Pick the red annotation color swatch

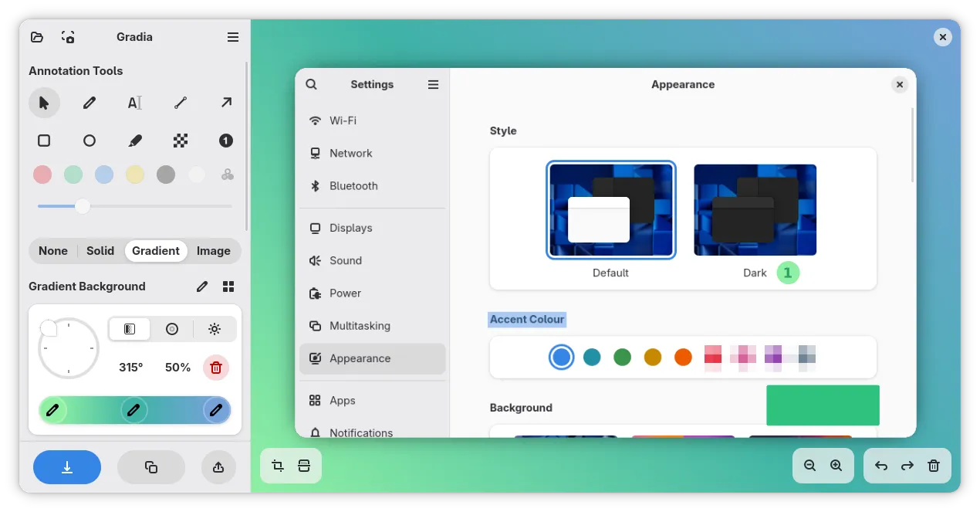tap(42, 174)
